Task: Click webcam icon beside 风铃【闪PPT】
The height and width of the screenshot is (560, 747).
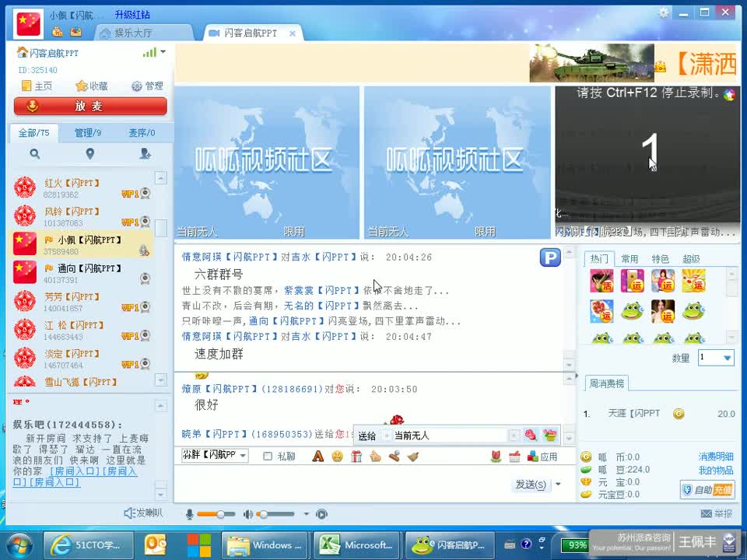Action: coord(146,222)
